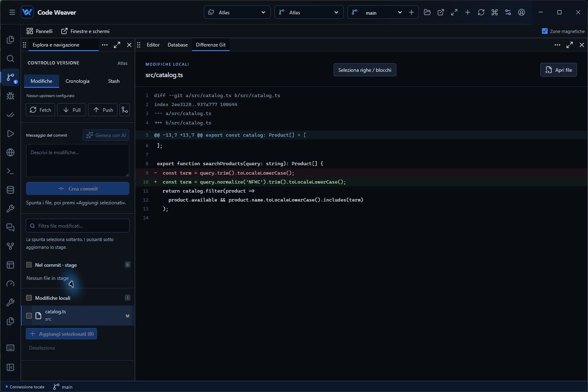This screenshot has height=392, width=588.
Task: Click the open folder icon in title bar
Action: (427, 12)
